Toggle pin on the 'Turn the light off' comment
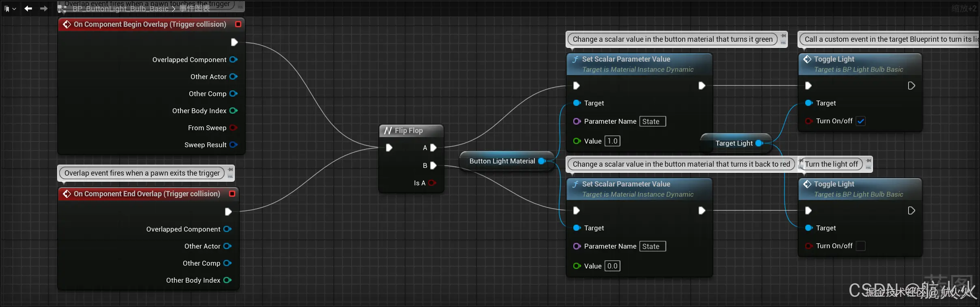 point(868,161)
